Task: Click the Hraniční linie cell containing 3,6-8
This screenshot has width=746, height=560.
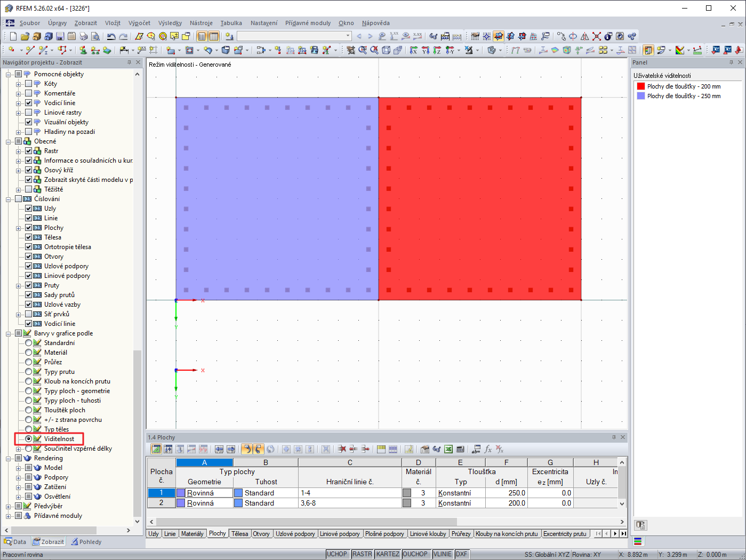Action: pos(350,503)
